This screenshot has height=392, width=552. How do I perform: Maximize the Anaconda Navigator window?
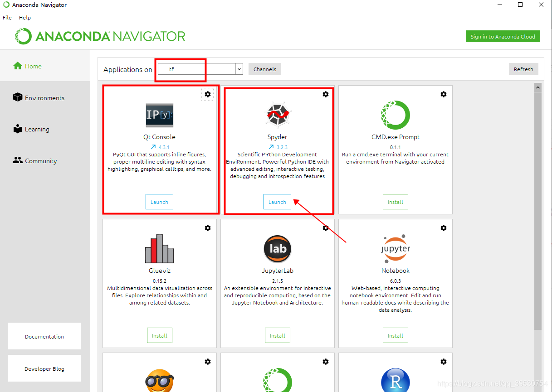tap(520, 5)
